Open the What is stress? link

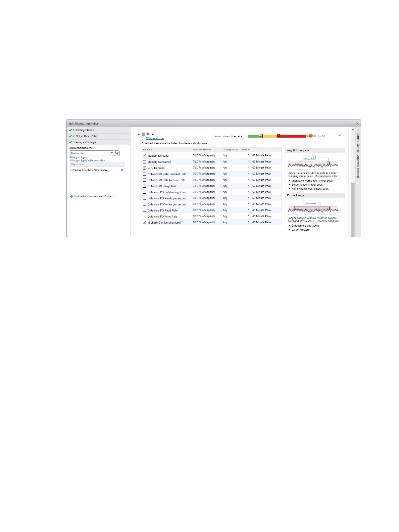point(155,138)
